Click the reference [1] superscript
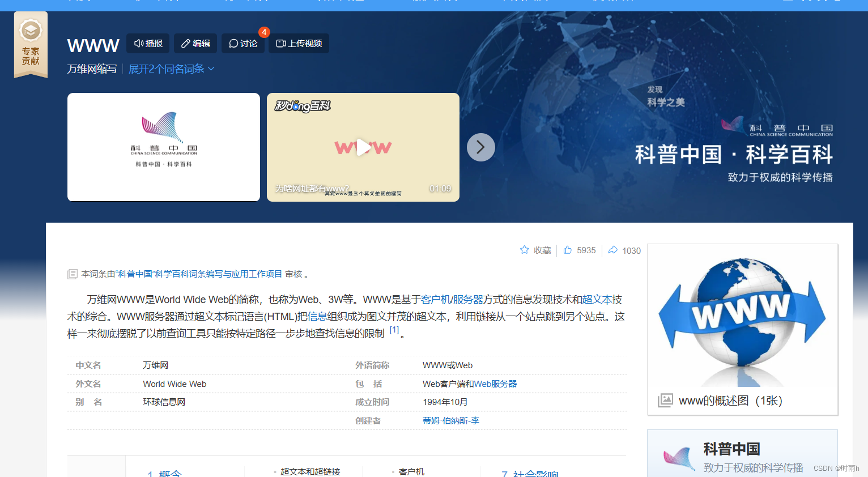This screenshot has height=477, width=868. click(394, 330)
